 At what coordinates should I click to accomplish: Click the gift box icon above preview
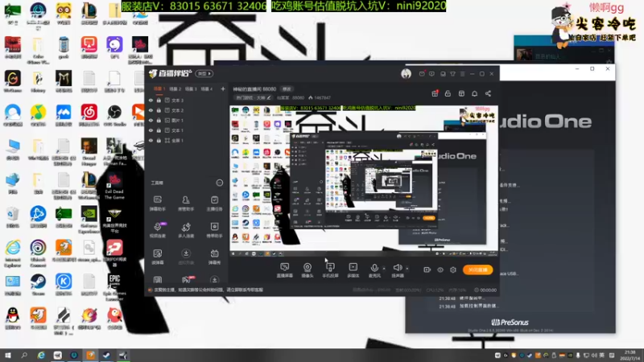pos(435,93)
